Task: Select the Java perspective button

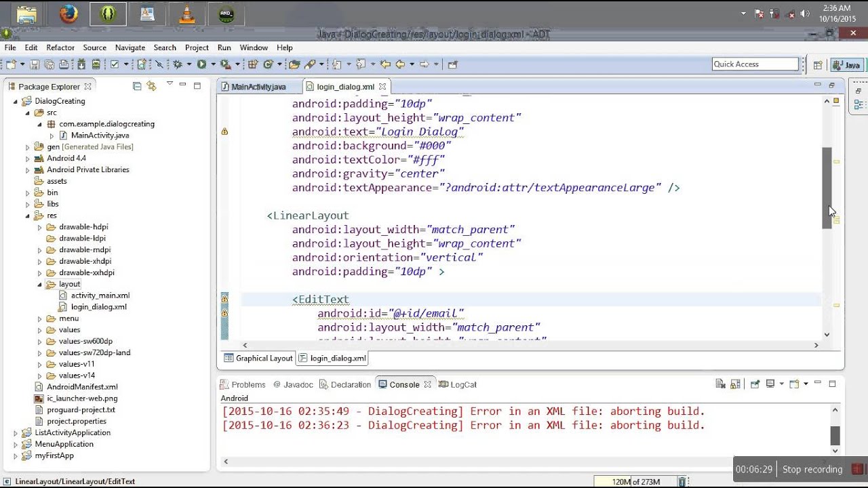Action: point(847,65)
